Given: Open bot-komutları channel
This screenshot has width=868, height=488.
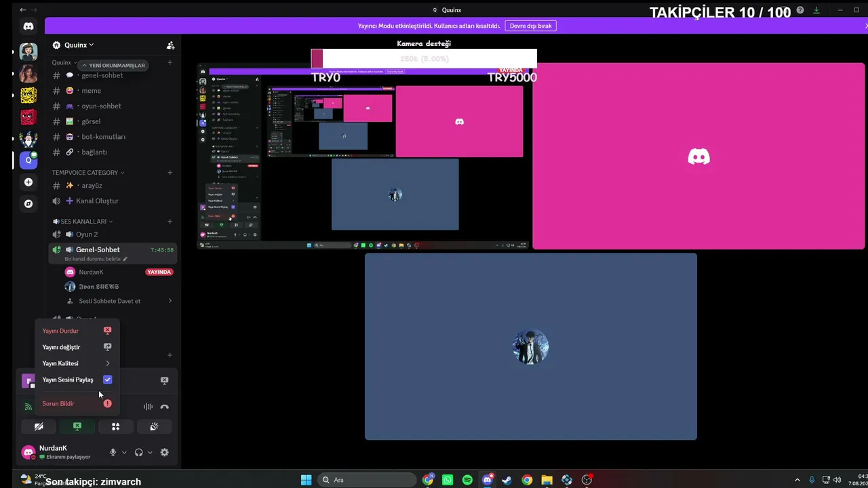Looking at the screenshot, I should (x=113, y=136).
